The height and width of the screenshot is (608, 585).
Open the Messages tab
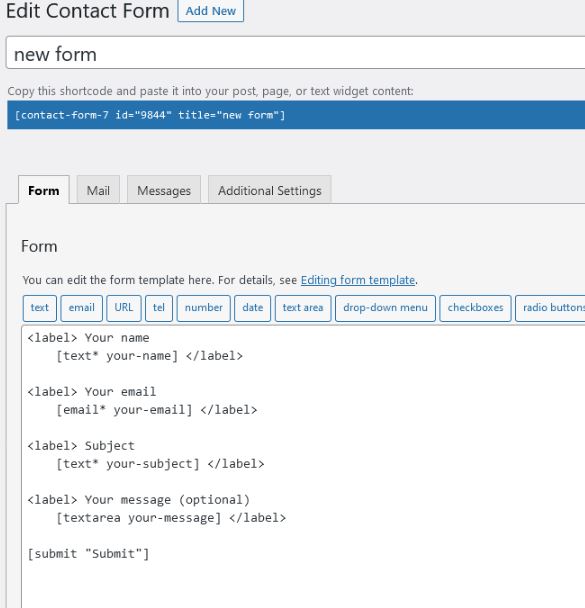164,190
